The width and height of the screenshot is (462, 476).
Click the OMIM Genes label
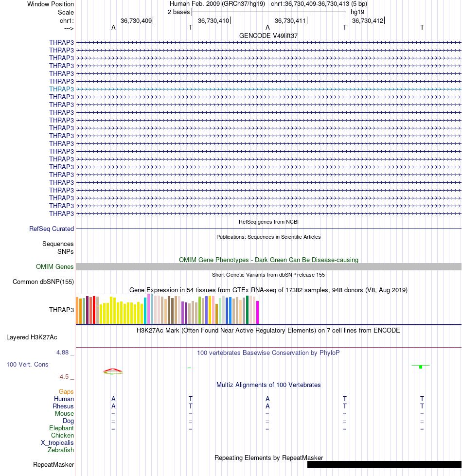pyautogui.click(x=54, y=266)
